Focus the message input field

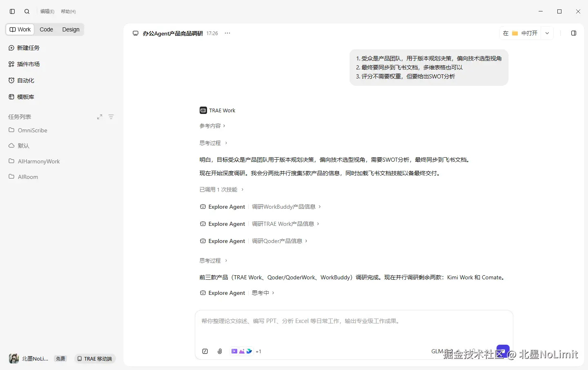pyautogui.click(x=354, y=321)
